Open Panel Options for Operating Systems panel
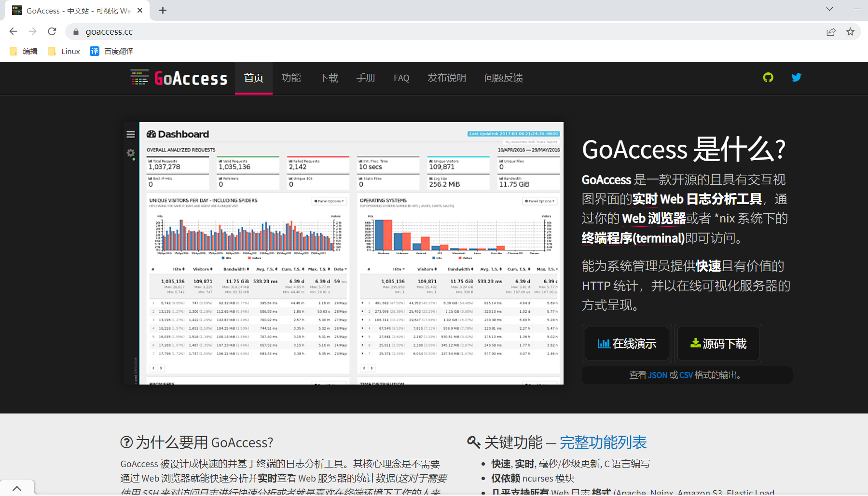868x496 pixels. [x=539, y=201]
